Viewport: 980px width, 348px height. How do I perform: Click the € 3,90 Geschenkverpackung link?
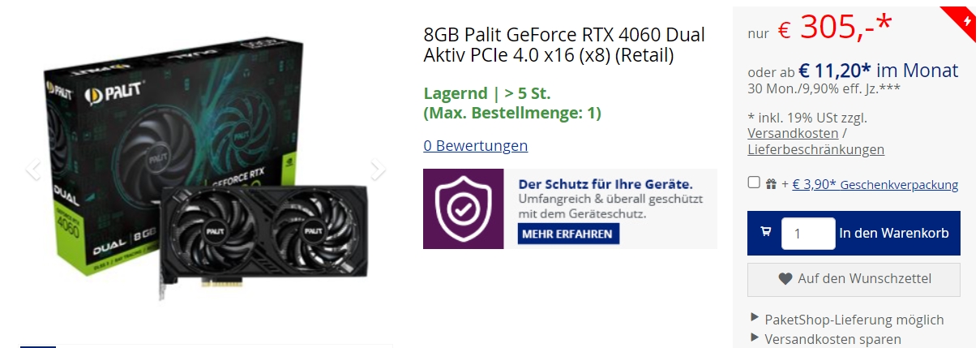pos(875,185)
